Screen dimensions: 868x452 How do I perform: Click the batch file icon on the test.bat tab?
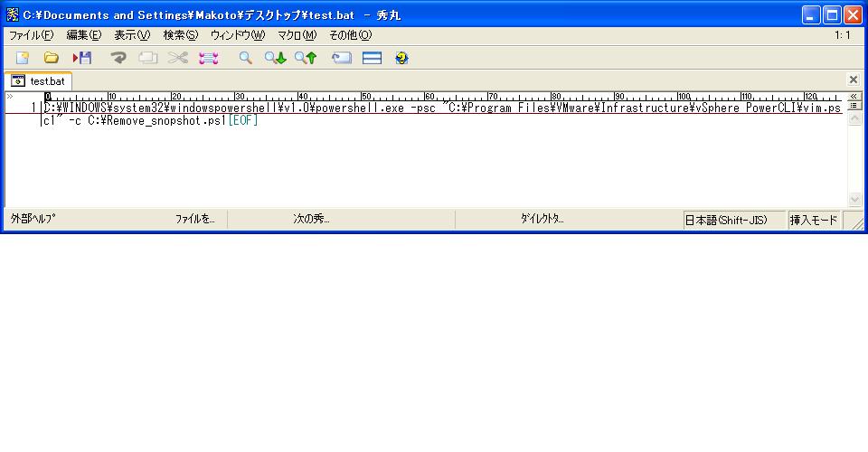(18, 81)
